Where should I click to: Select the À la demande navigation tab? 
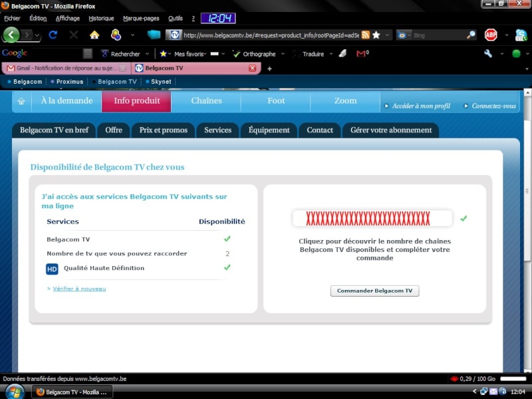[67, 101]
